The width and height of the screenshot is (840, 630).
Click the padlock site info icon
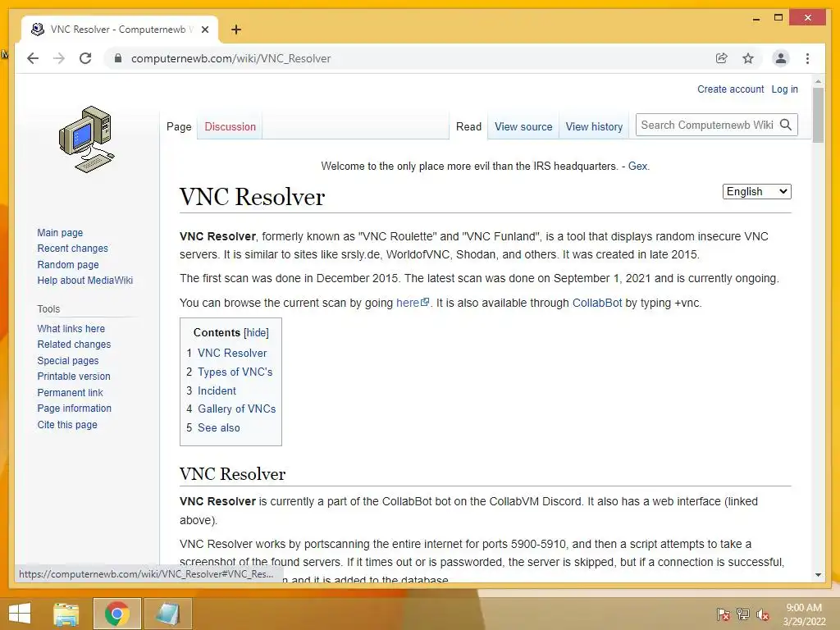click(x=118, y=58)
